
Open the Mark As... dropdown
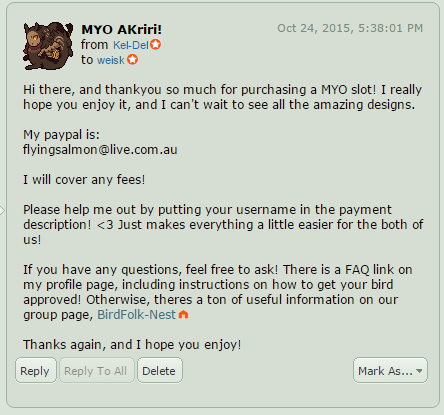coord(390,370)
